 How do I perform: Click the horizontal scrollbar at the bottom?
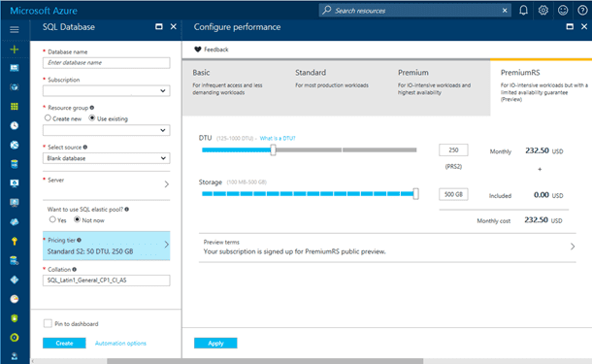pyautogui.click(x=265, y=361)
